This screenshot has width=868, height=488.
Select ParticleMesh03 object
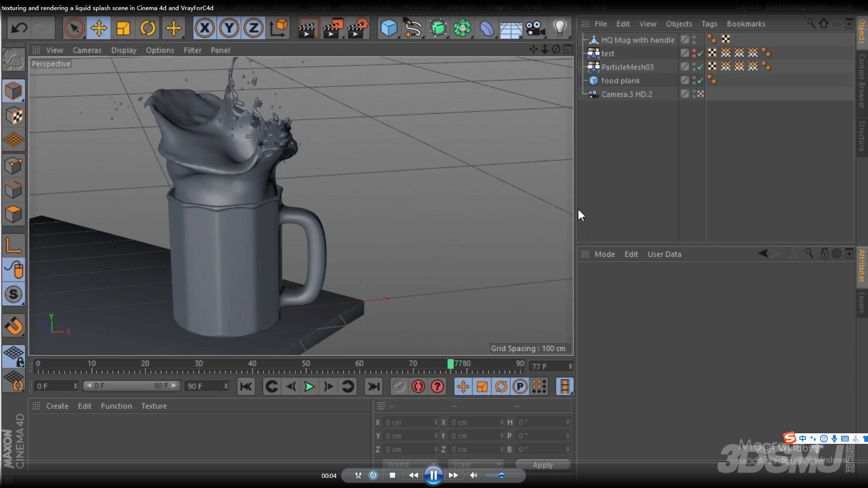pyautogui.click(x=627, y=67)
